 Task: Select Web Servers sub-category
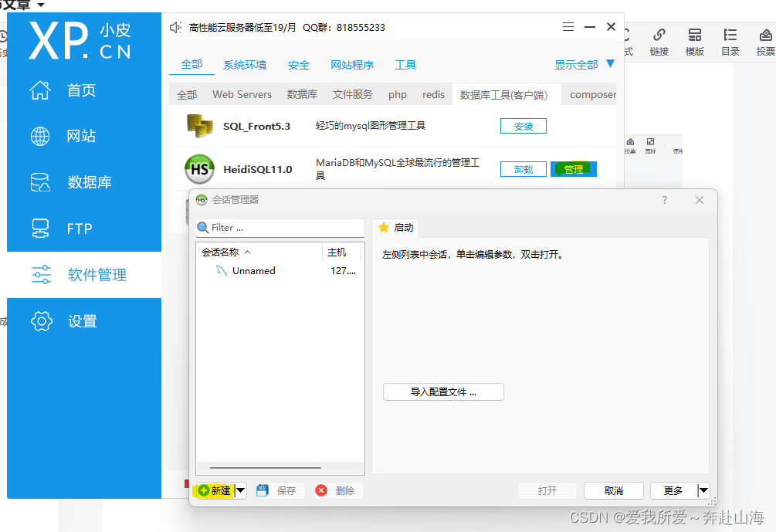(x=242, y=94)
